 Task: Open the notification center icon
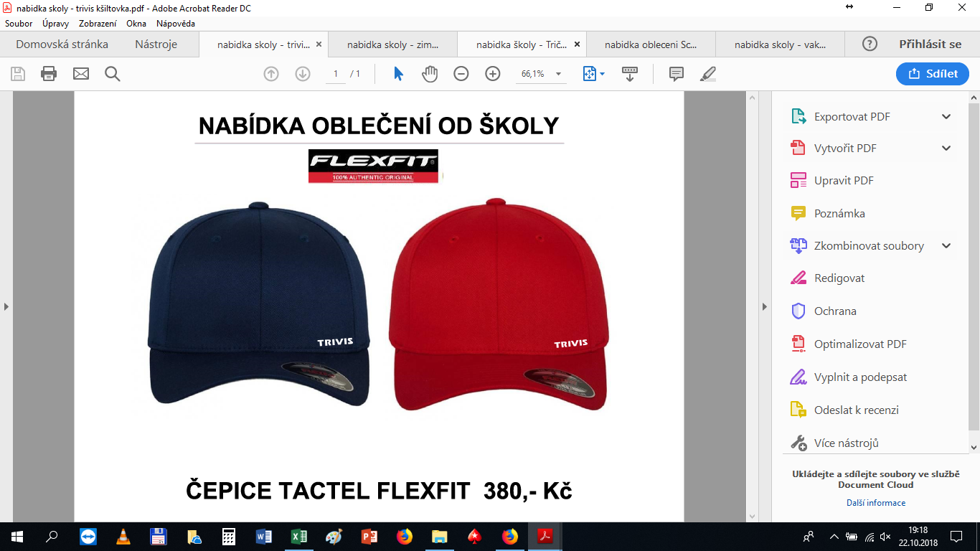coord(956,537)
